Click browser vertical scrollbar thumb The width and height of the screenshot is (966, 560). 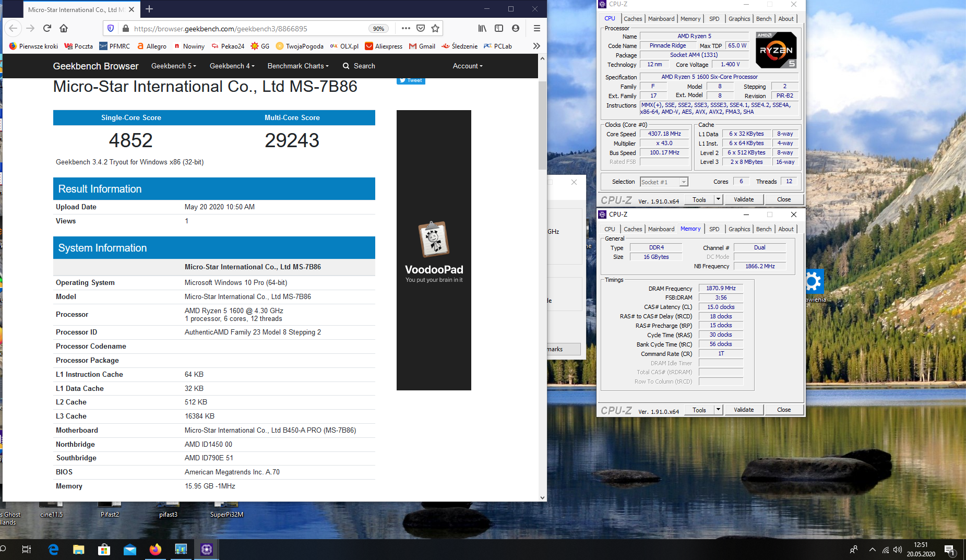tap(542, 125)
